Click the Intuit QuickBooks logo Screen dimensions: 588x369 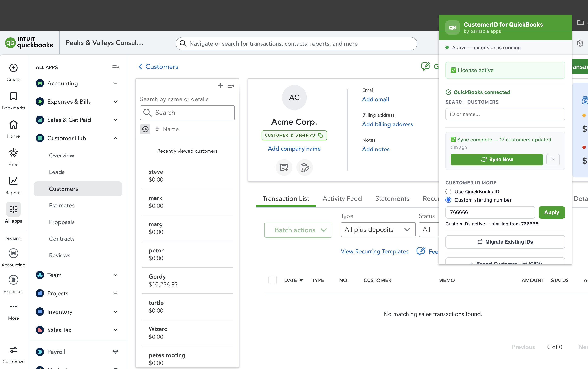pyautogui.click(x=29, y=43)
